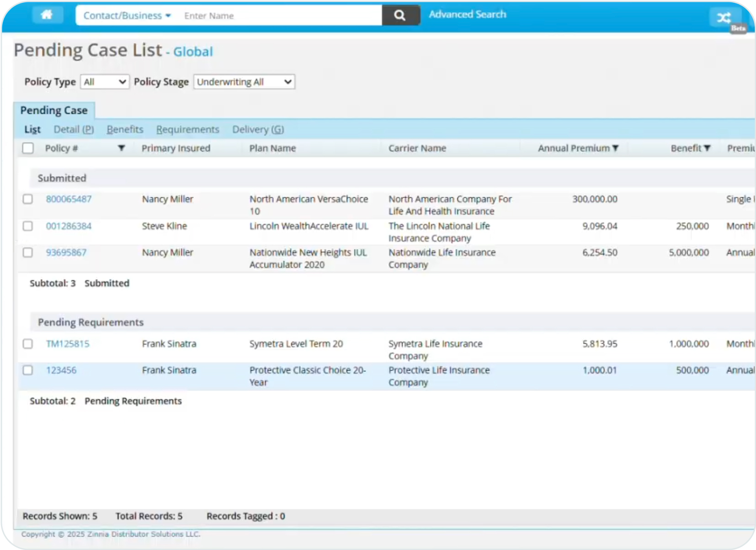Select Steve Kline insured name
The width and height of the screenshot is (756, 550).
(164, 226)
